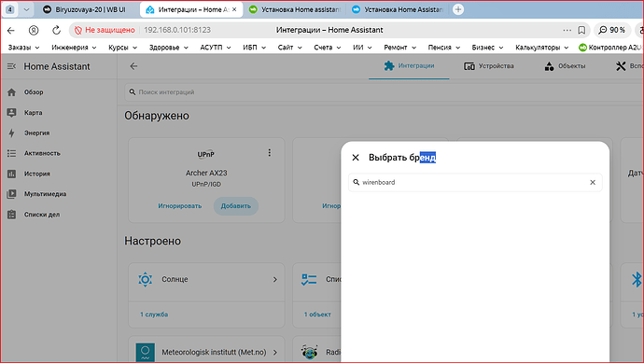Open the Инженерия bookmarks folder

[74, 48]
